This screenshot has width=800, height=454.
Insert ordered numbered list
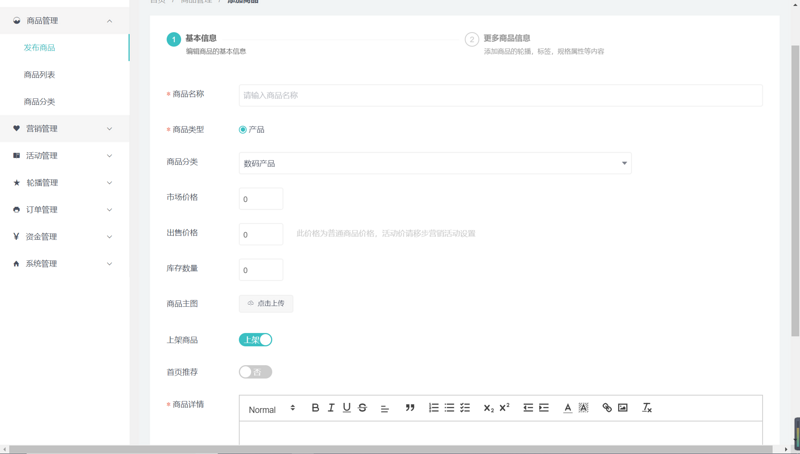(434, 408)
